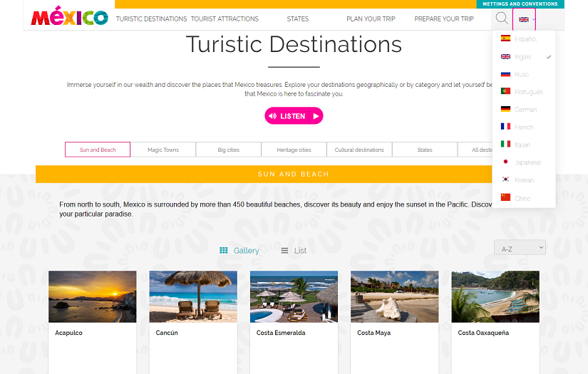Open the Acapulco sunset thumbnail

(92, 296)
